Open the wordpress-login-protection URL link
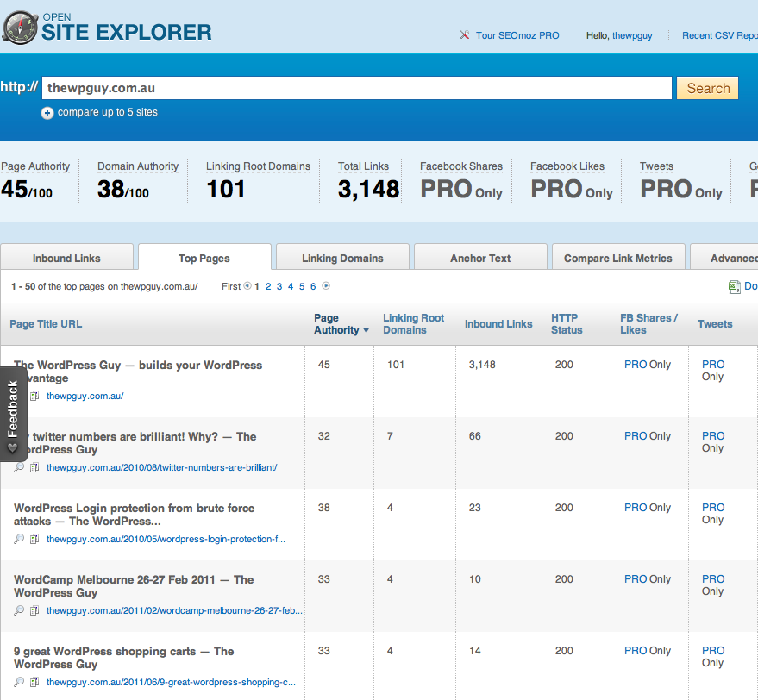This screenshot has width=758, height=700. [x=166, y=539]
